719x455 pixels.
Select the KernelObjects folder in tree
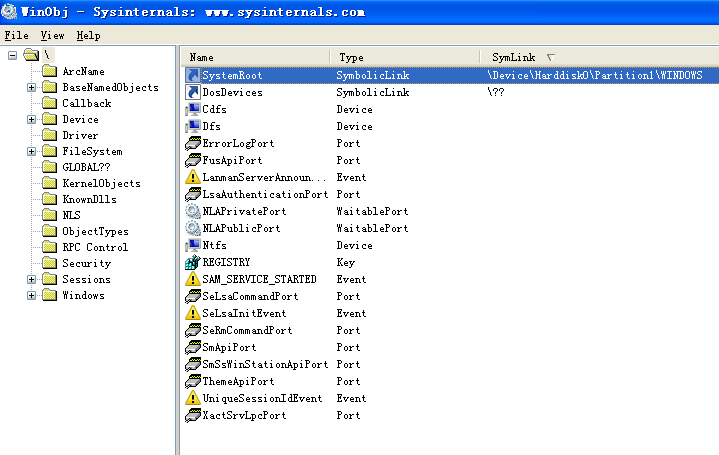pos(101,183)
